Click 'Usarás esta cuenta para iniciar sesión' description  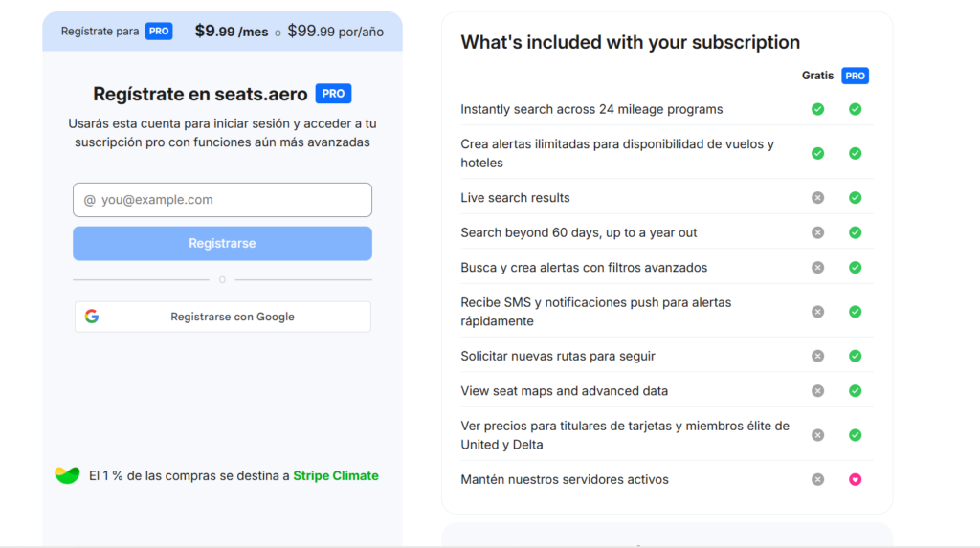click(222, 133)
